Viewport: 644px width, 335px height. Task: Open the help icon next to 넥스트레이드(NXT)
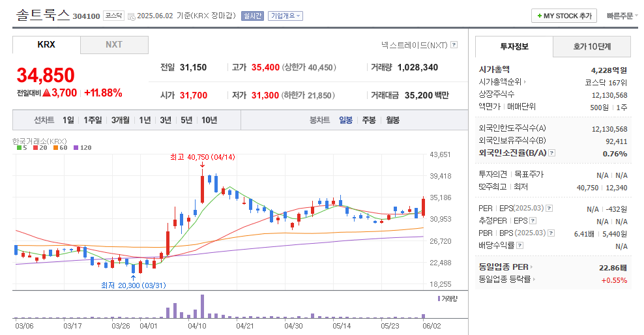pos(454,45)
